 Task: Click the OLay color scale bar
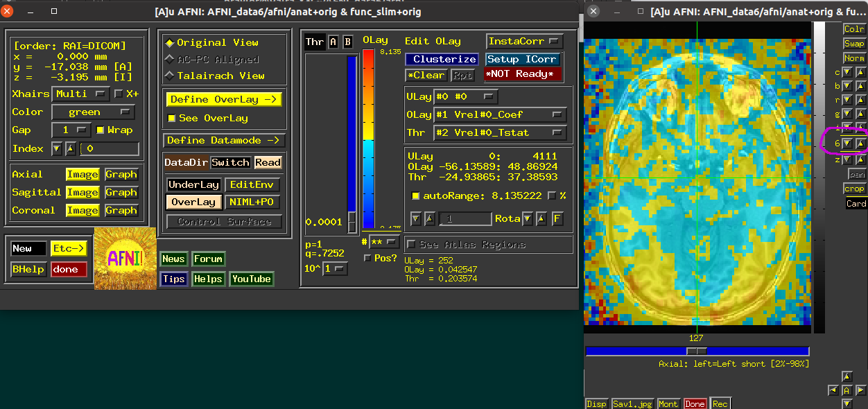click(368, 139)
